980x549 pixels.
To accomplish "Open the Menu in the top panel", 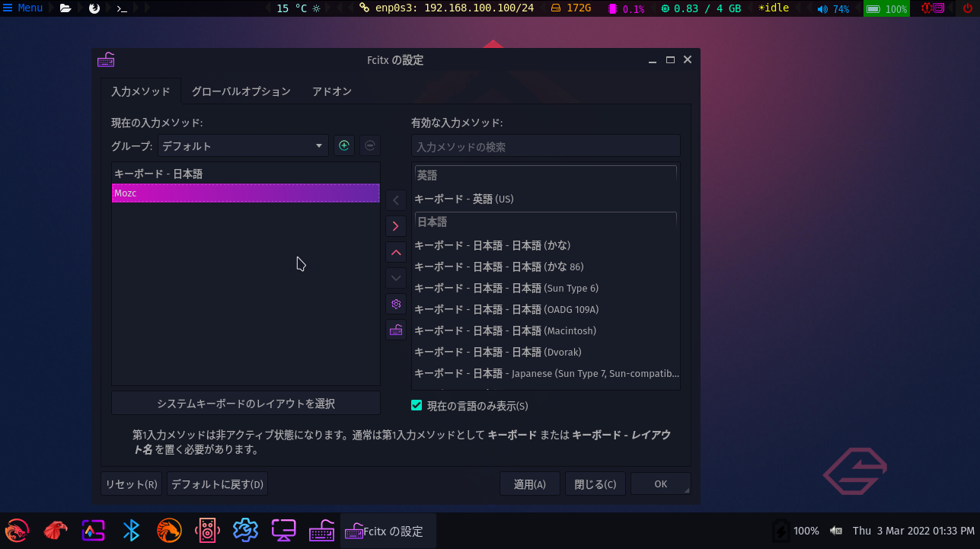I will (x=23, y=8).
